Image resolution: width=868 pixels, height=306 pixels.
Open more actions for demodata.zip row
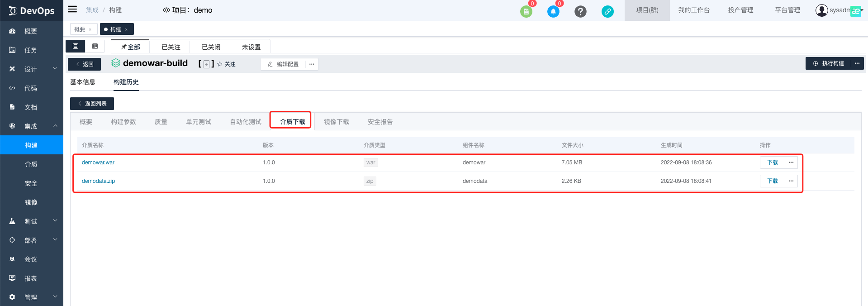pos(791,181)
